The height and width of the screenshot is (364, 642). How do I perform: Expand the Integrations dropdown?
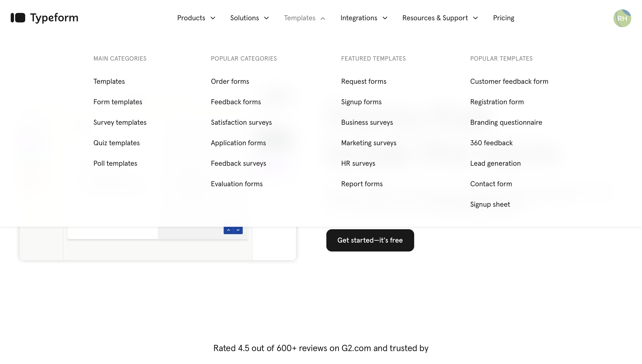pos(364,18)
